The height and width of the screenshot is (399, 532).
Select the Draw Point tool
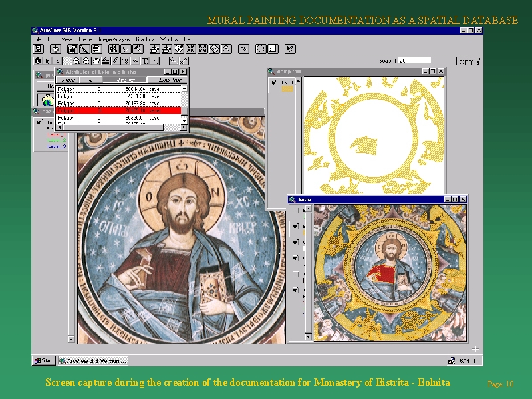[155, 61]
